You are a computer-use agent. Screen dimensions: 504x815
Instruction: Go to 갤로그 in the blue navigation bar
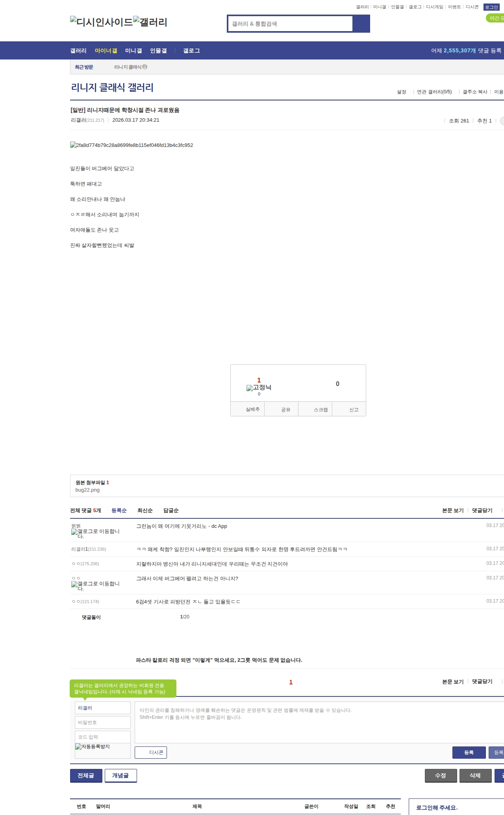point(191,50)
